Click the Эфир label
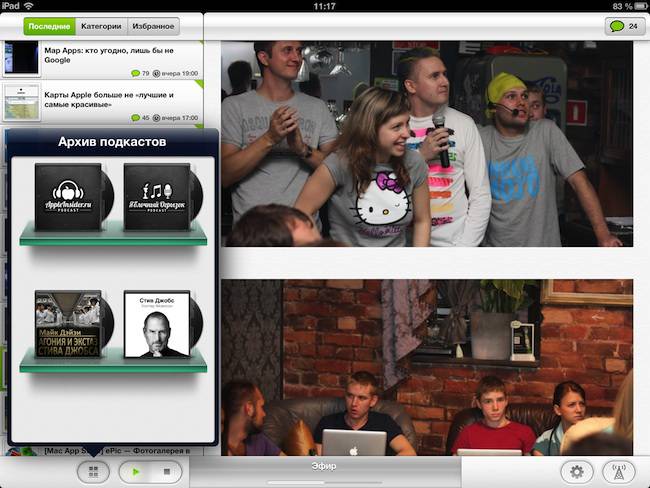 coord(324,466)
